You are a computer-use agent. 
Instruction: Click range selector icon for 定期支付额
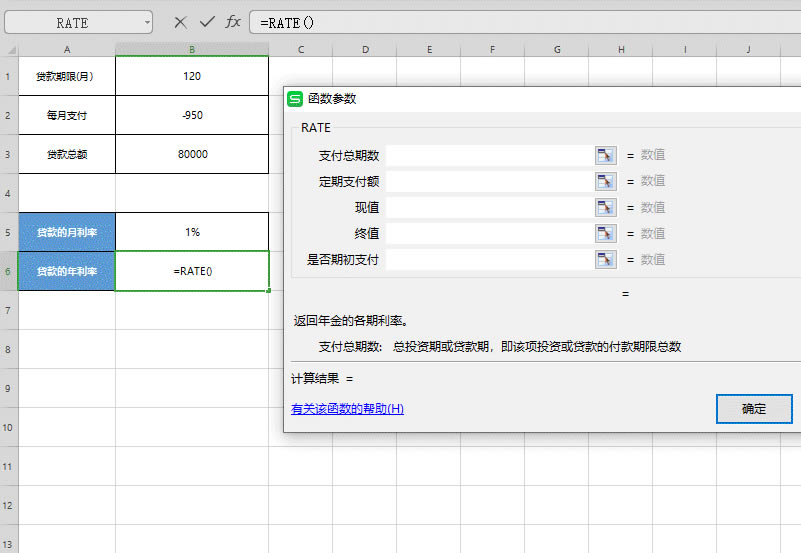tap(605, 181)
